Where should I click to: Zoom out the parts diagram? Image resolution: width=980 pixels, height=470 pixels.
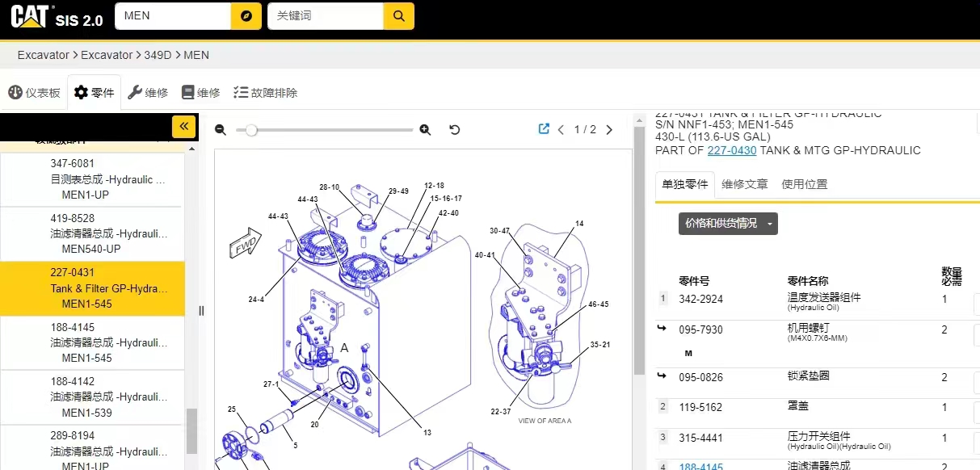click(221, 130)
